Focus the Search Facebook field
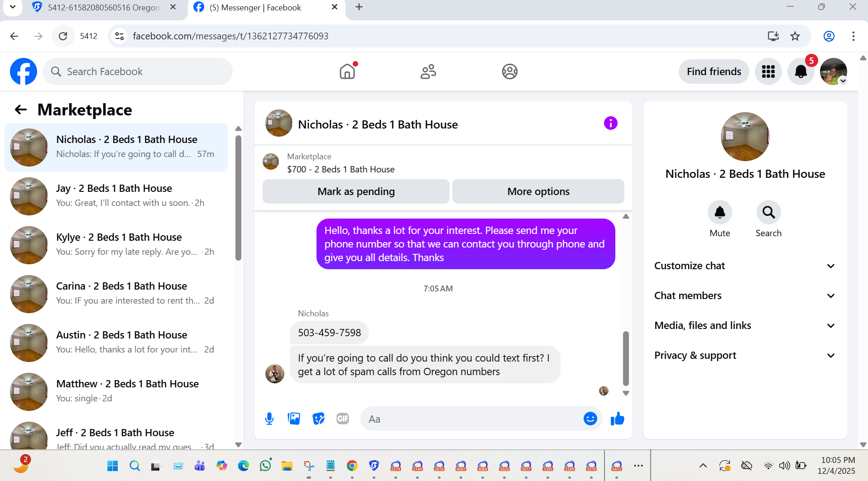 (138, 71)
